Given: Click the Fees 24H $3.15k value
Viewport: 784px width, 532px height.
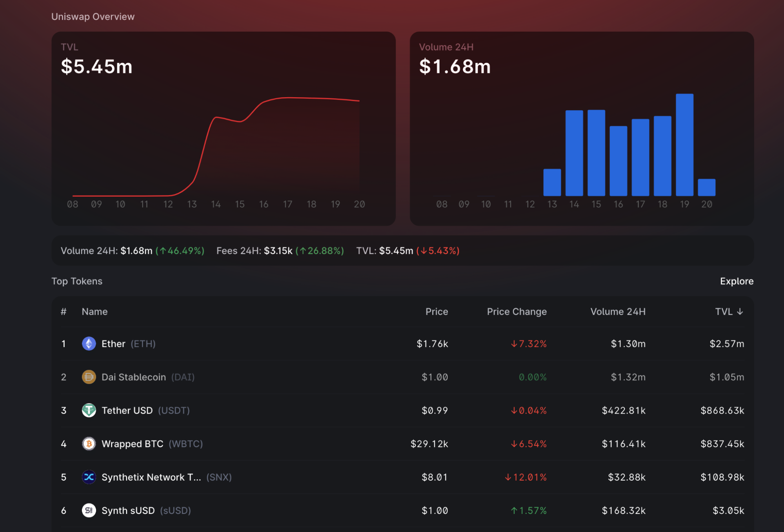Looking at the screenshot, I should (x=278, y=251).
